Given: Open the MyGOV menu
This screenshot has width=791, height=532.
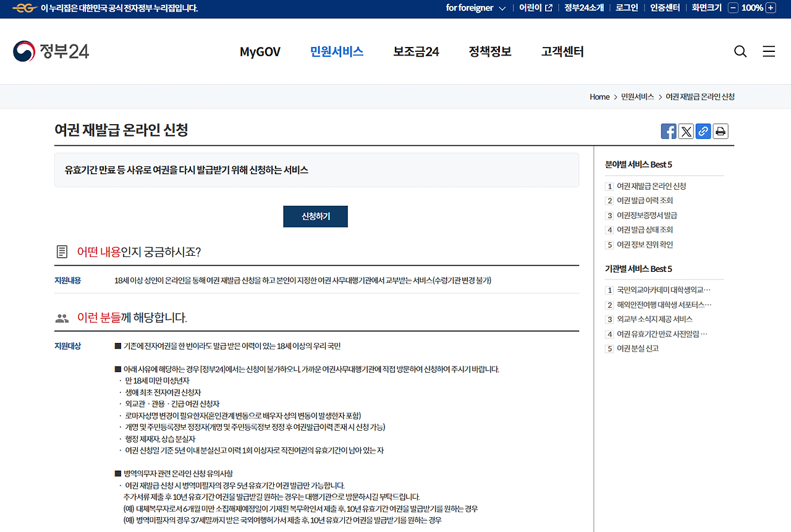Looking at the screenshot, I should click(x=260, y=52).
